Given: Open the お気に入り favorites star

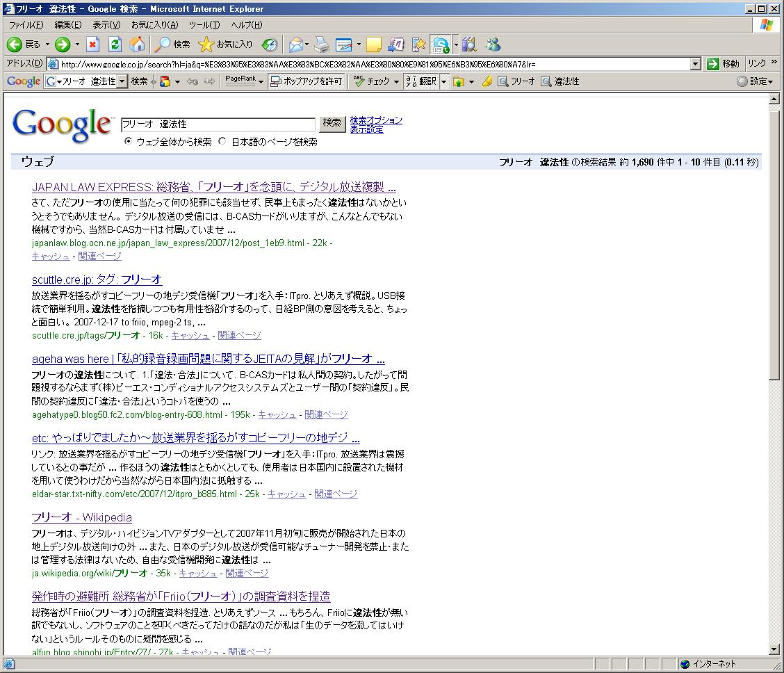Looking at the screenshot, I should [225, 44].
